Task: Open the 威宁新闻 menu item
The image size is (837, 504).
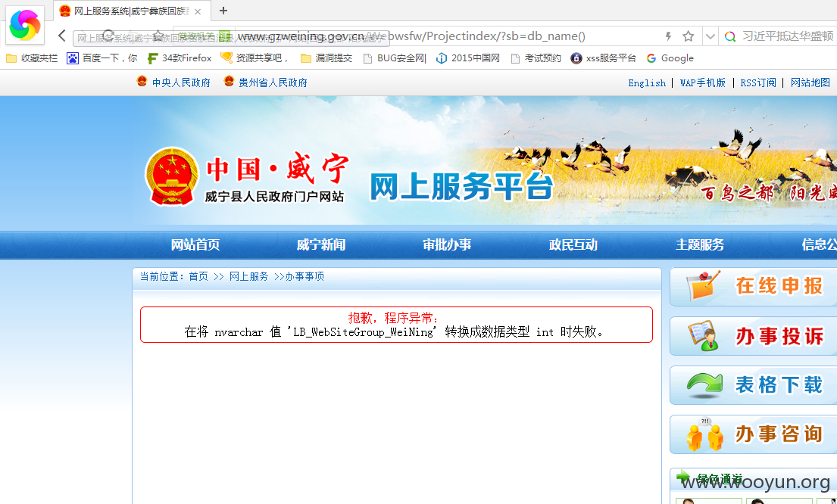Action: point(321,244)
